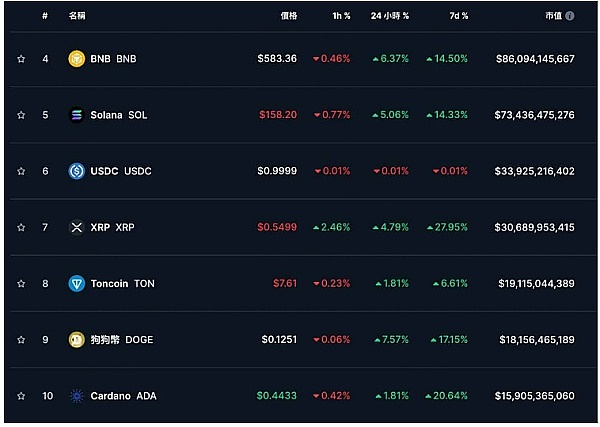600x427 pixels.
Task: Click the Solana coin logo icon
Action: (76, 115)
